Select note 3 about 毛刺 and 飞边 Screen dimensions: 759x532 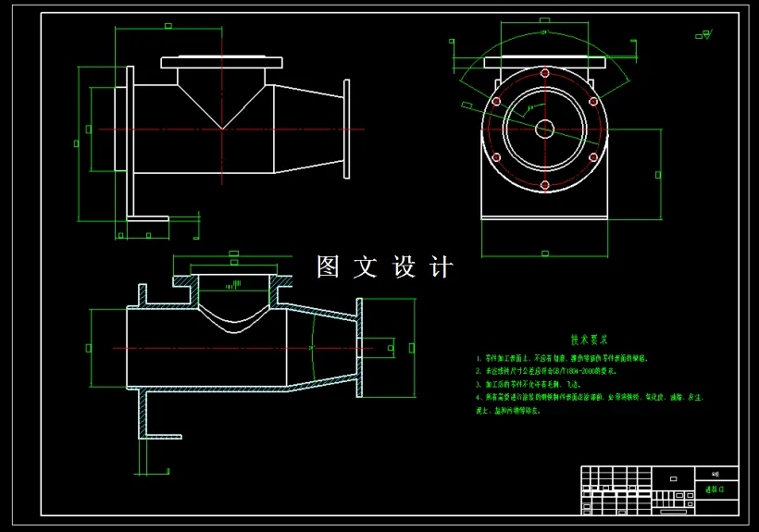[x=529, y=385]
